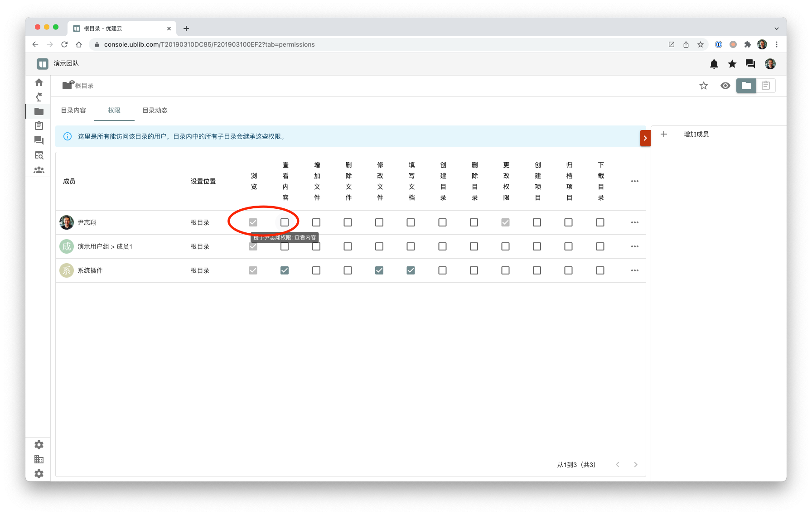Click the favorites star in top header

click(x=732, y=64)
